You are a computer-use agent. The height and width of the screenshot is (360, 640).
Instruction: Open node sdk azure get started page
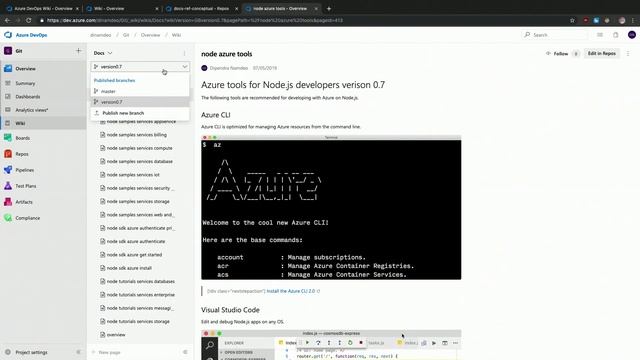[x=134, y=255]
